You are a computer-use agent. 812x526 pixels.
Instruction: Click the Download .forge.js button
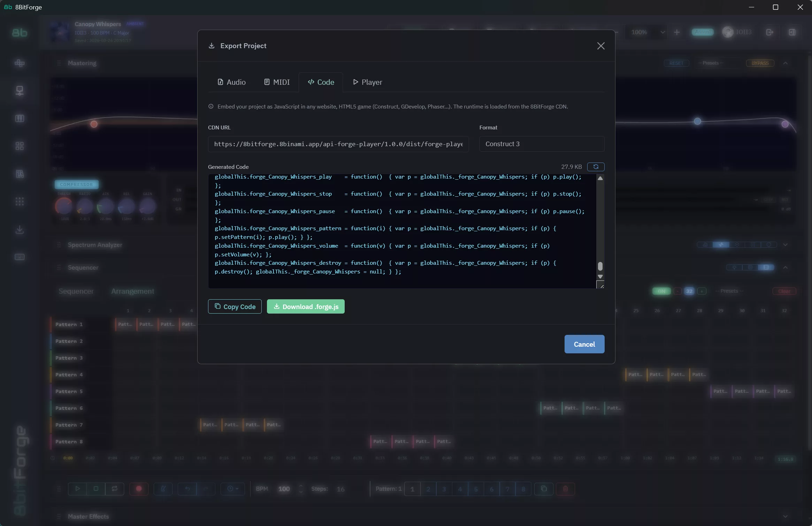(305, 306)
